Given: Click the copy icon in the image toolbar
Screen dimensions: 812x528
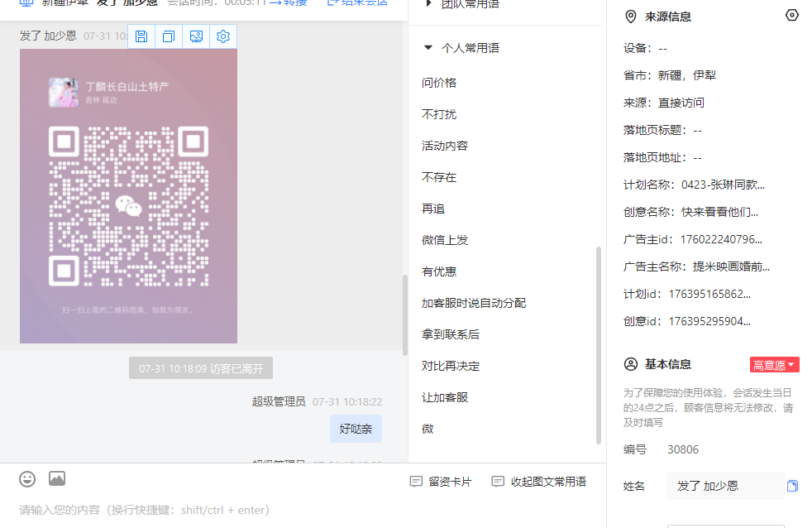Looking at the screenshot, I should (x=169, y=36).
